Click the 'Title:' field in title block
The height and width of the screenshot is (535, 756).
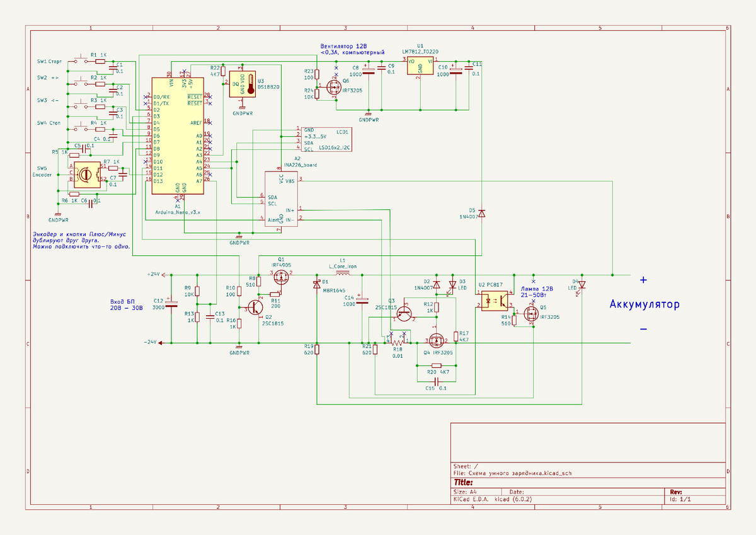(464, 482)
